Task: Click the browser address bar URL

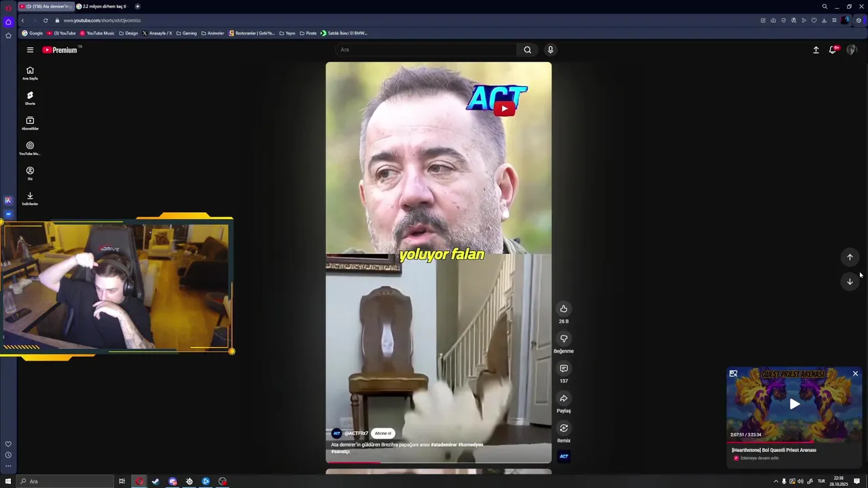Action: point(102,20)
